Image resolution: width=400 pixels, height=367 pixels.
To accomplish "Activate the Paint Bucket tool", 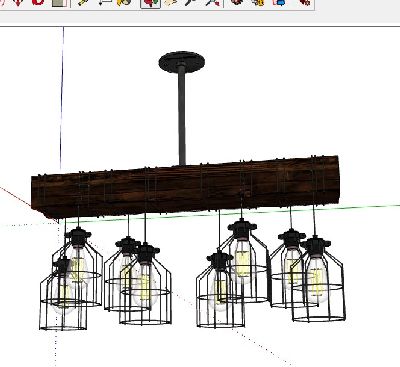I will pos(124,3).
